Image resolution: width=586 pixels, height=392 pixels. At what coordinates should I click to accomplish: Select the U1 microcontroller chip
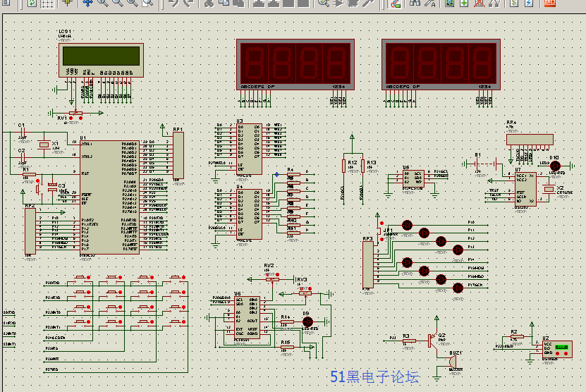[109, 197]
